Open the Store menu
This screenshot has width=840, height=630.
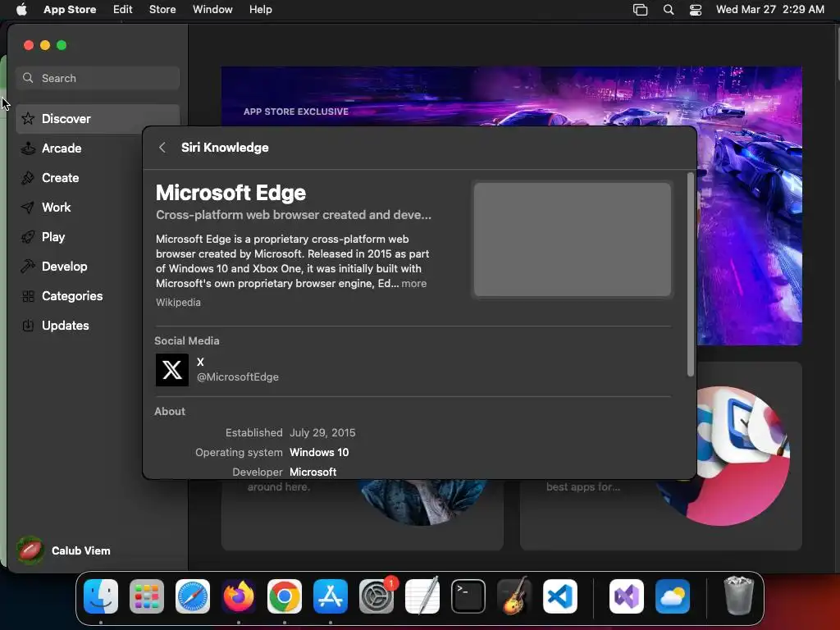click(162, 10)
